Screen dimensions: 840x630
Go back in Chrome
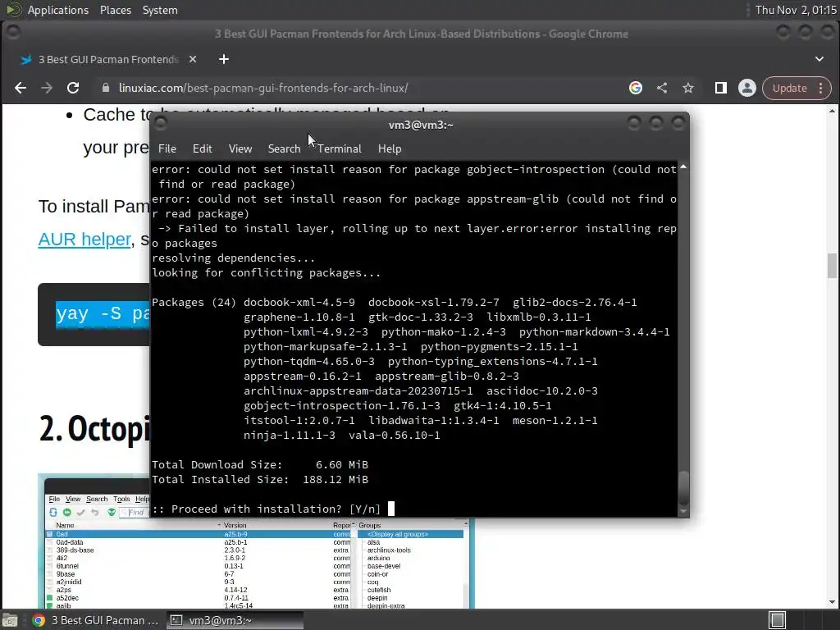pos(21,88)
